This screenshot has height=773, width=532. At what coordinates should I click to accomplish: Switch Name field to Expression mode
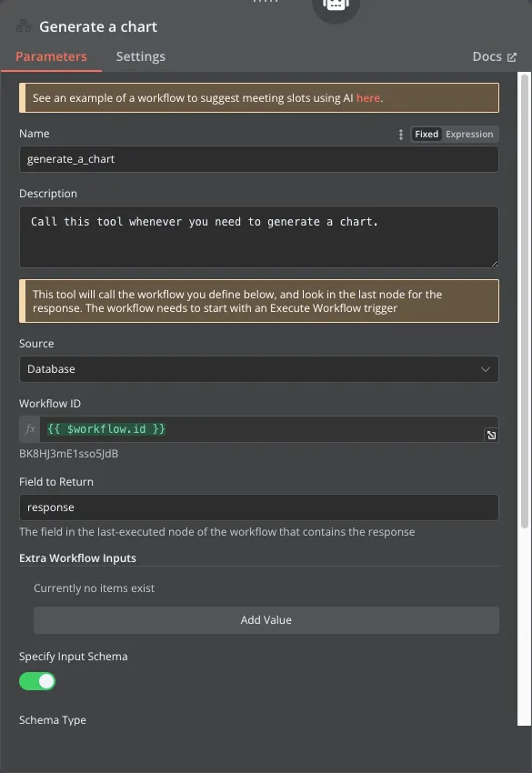tap(469, 134)
